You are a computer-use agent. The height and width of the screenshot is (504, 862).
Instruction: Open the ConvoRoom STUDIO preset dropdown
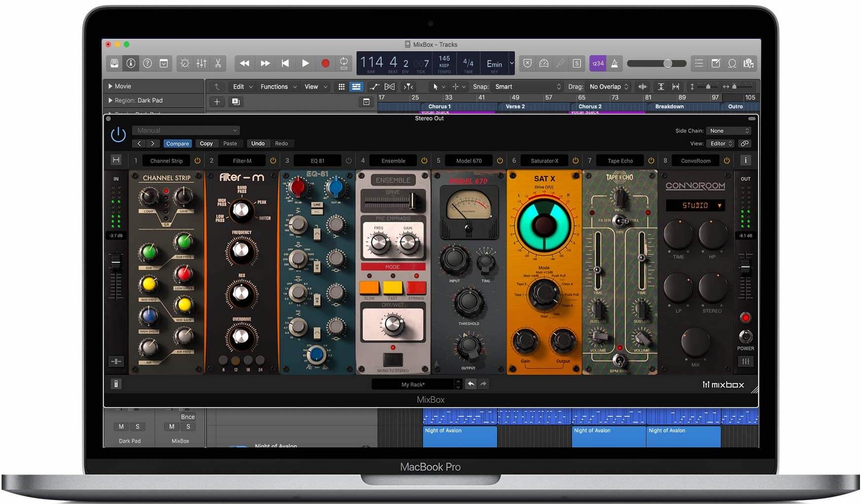click(696, 205)
